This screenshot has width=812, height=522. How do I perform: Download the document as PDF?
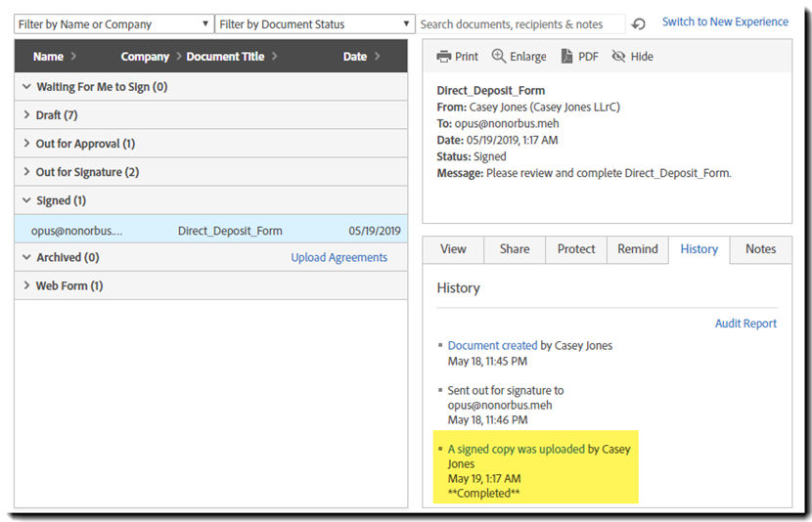coord(567,57)
